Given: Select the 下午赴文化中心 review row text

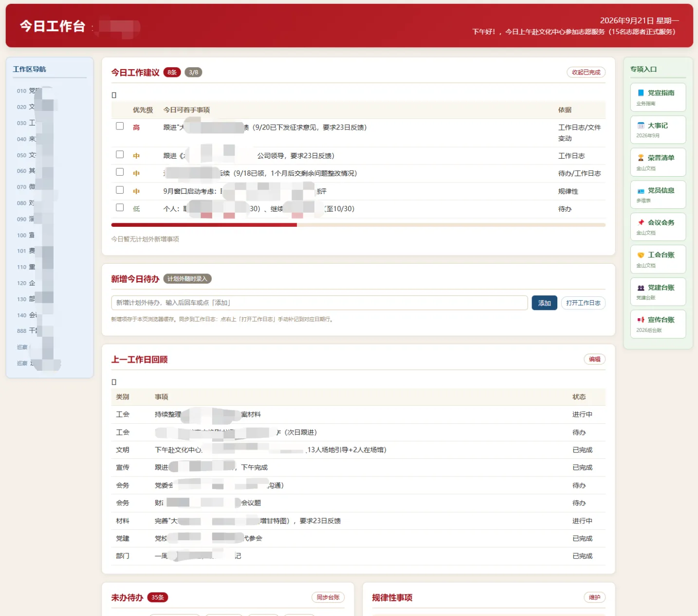Looking at the screenshot, I should (270, 450).
